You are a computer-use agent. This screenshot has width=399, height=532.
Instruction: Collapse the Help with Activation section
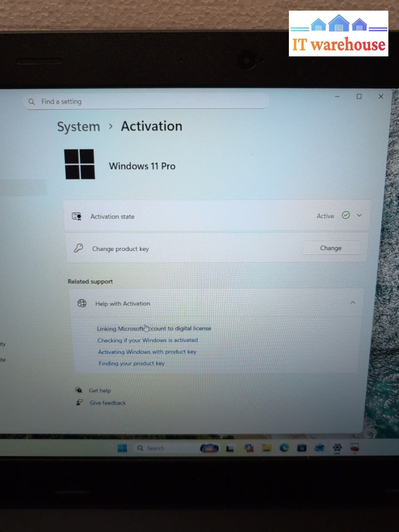tap(353, 302)
